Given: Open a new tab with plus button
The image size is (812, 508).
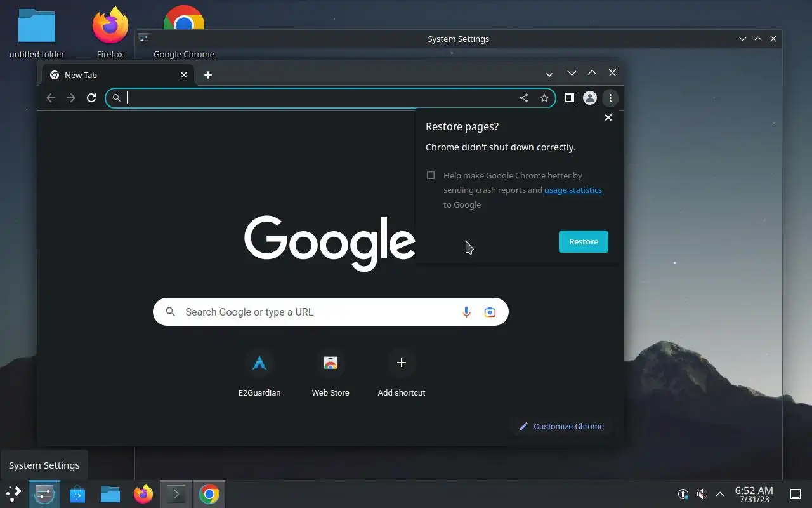Looking at the screenshot, I should 208,75.
